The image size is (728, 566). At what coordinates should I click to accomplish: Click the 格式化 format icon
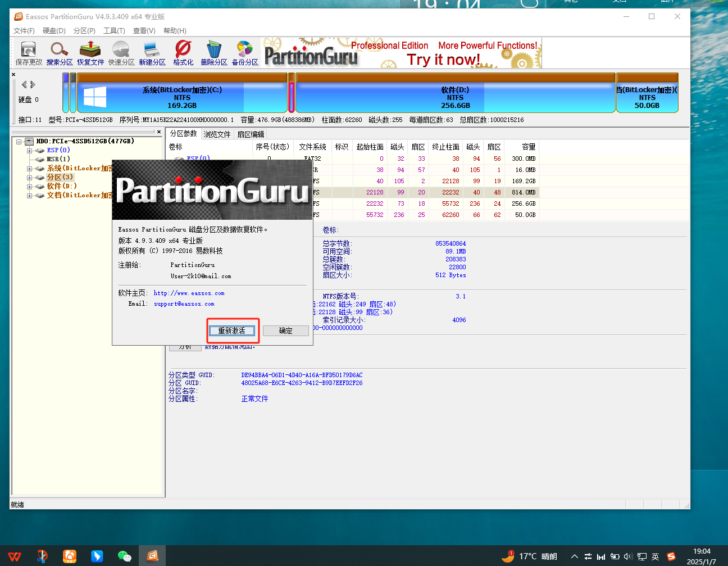[183, 53]
